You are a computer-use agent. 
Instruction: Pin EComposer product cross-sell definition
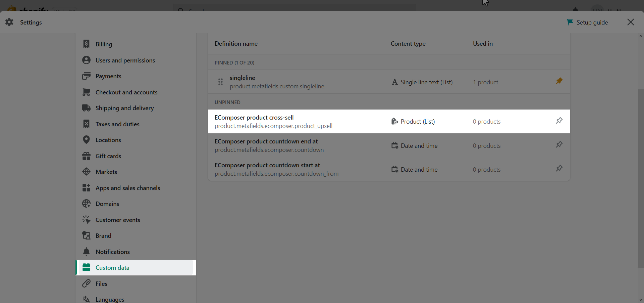click(x=559, y=121)
